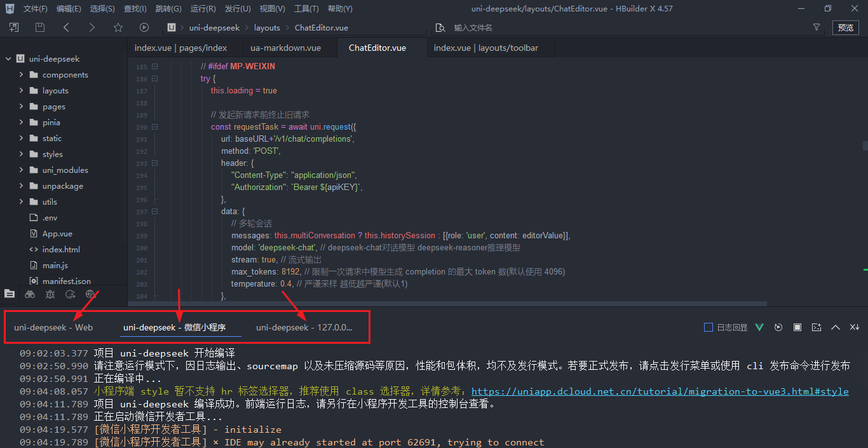Screen dimensions: 868x448
Task: Click the clear log X-arrow icon
Action: 855,327
